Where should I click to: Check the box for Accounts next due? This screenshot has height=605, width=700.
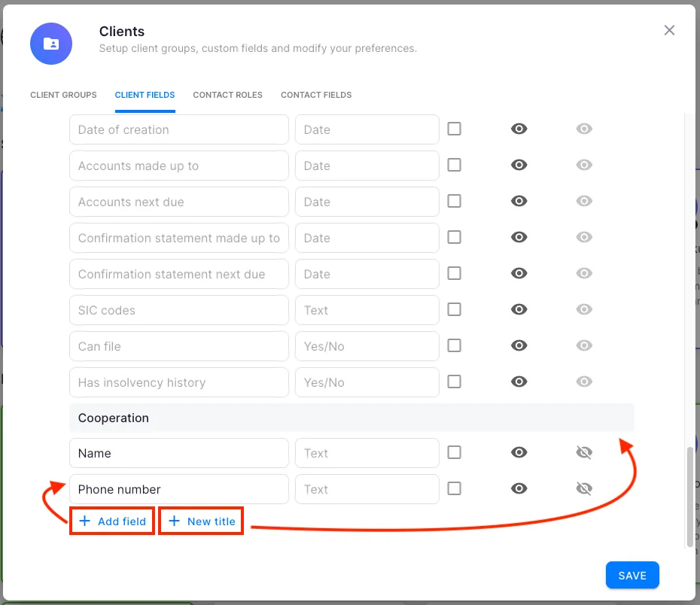[x=454, y=202]
